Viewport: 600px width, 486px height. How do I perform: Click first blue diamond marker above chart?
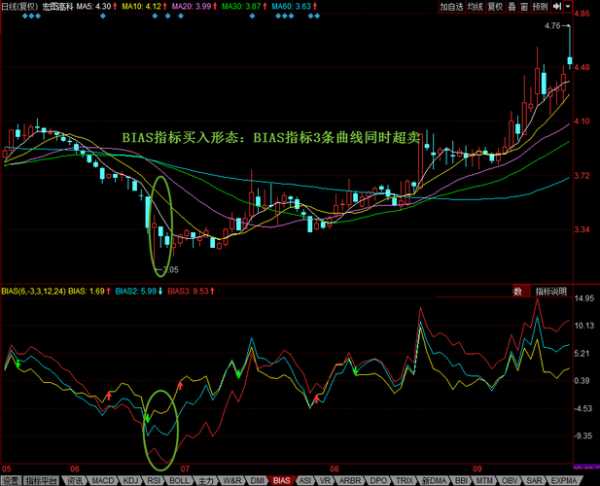pyautogui.click(x=10, y=17)
